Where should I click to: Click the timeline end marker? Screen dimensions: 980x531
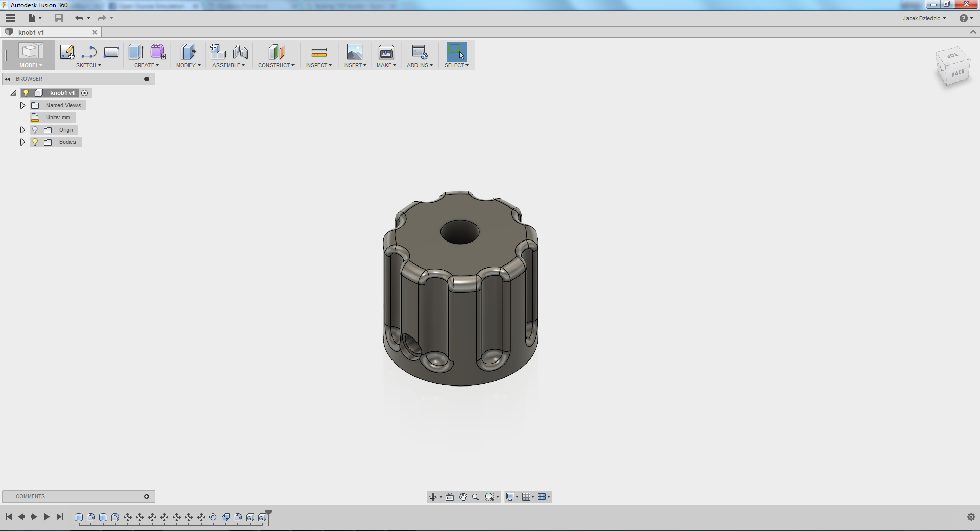(268, 517)
